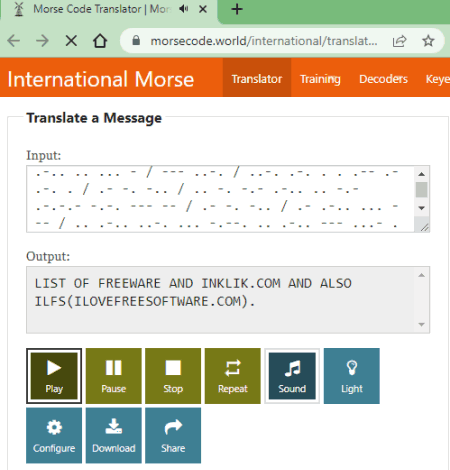Open the Decoders menu tab
Image resolution: width=450 pixels, height=470 pixels.
point(383,79)
